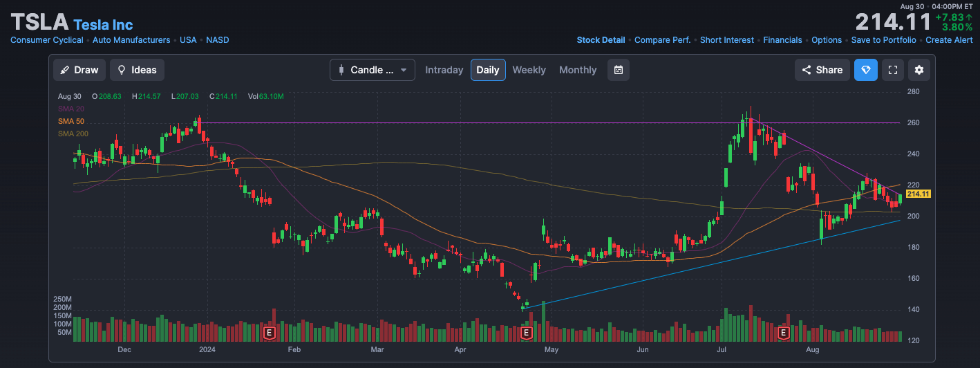Toggle fullscreen chart icon
This screenshot has width=980, height=368.
(x=893, y=70)
